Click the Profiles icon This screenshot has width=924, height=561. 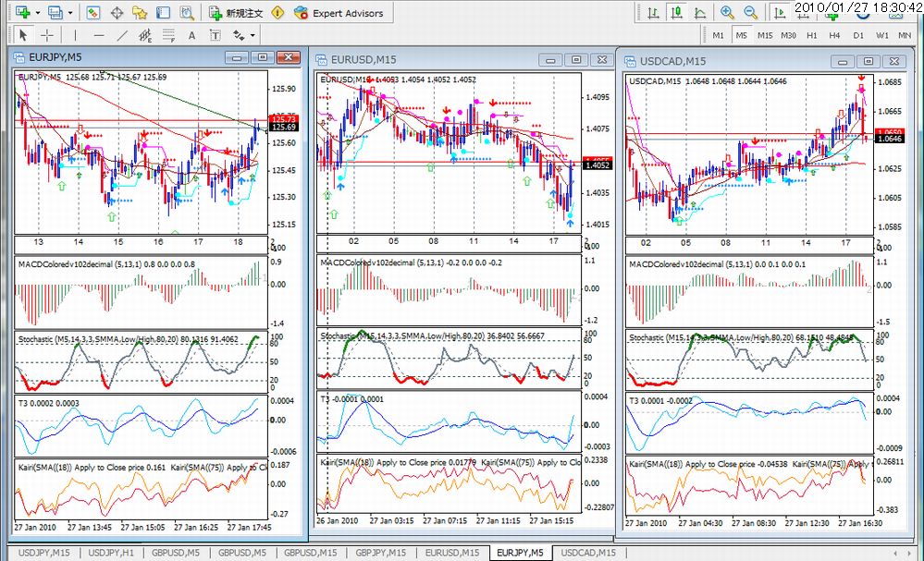coord(55,12)
